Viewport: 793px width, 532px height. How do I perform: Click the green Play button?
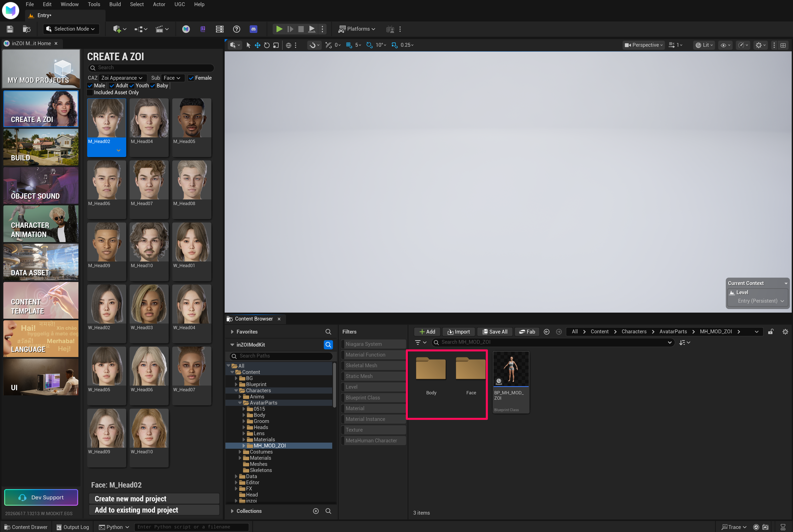[x=279, y=29]
